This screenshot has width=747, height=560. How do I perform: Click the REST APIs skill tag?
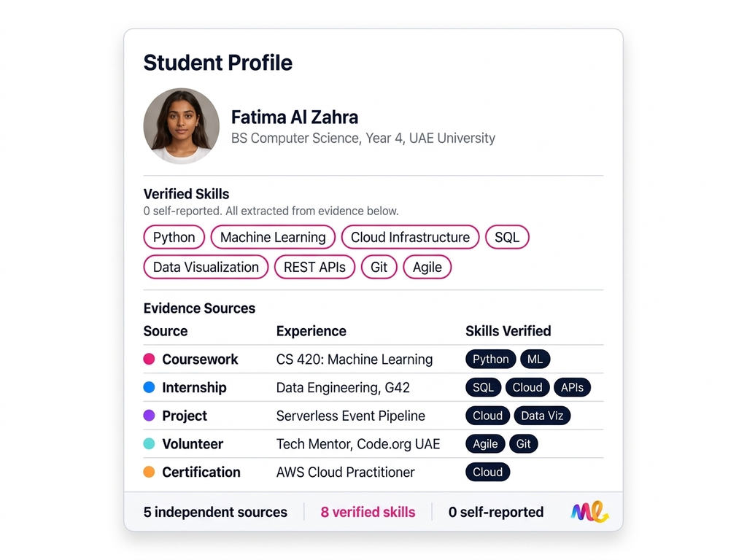[x=314, y=267]
